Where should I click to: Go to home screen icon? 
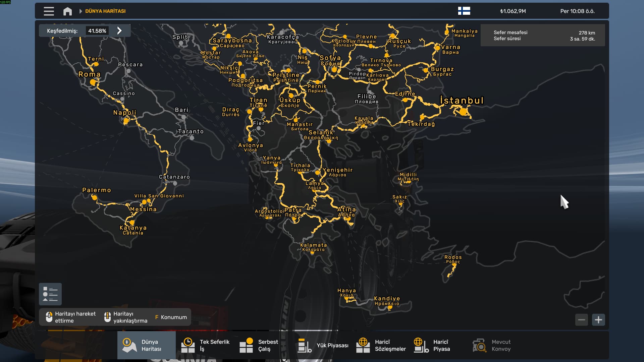[x=67, y=11]
